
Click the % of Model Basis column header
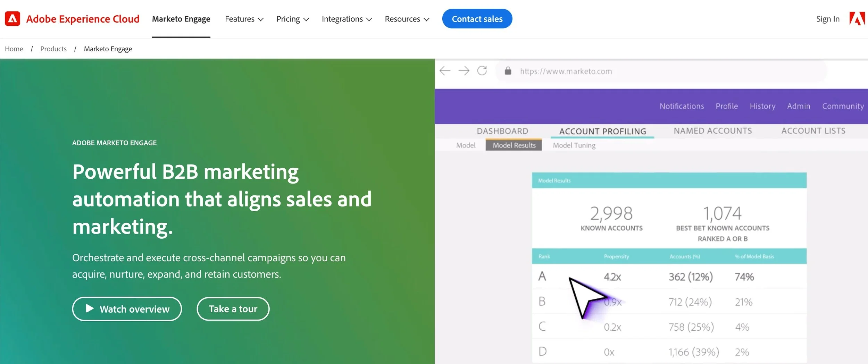pos(754,256)
